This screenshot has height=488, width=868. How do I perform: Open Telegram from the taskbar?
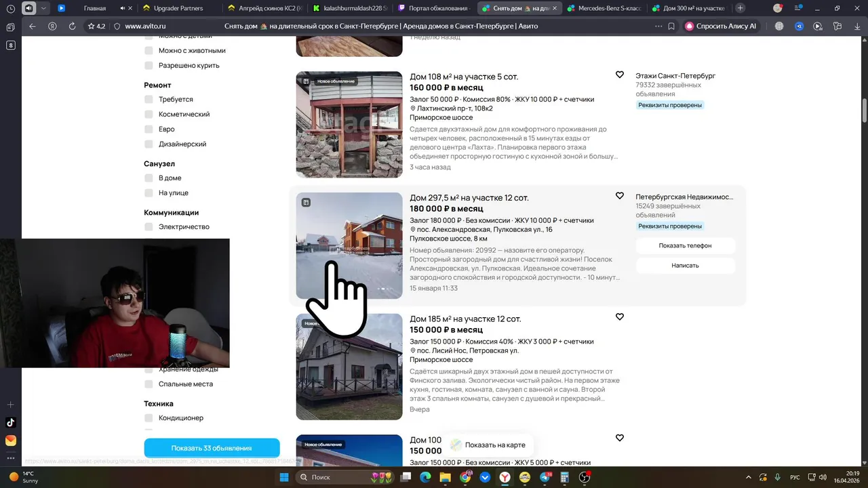(545, 477)
